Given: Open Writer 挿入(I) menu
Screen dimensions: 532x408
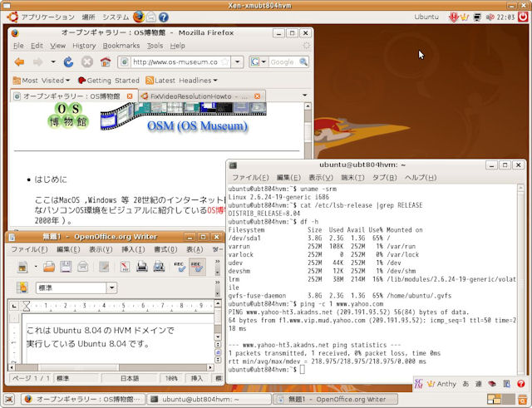Looking at the screenshot, I should 133,249.
